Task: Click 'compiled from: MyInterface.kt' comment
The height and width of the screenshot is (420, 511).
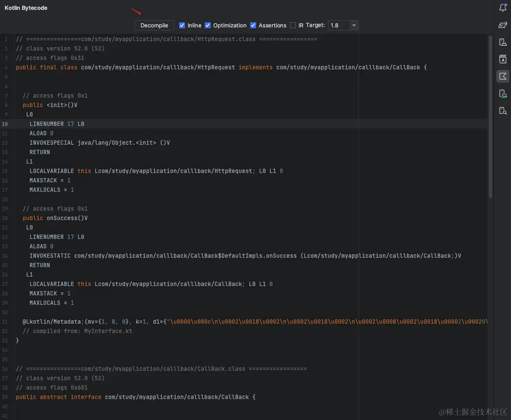Action: 78,331
